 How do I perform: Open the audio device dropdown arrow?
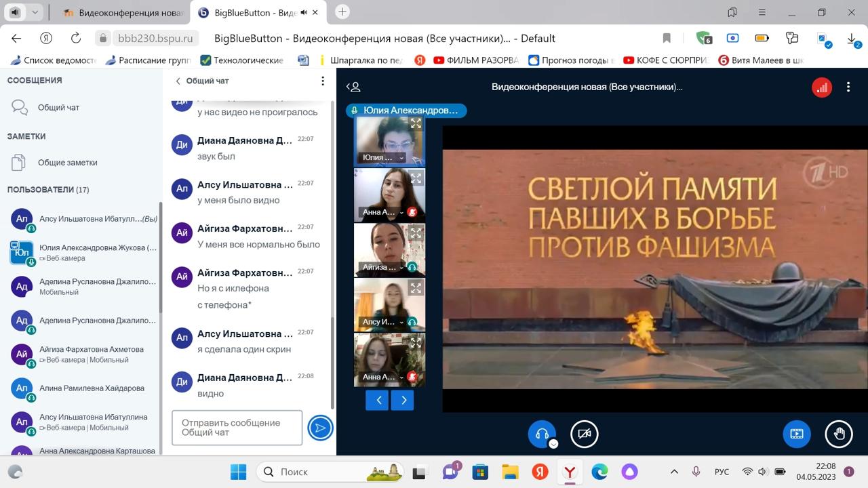553,444
